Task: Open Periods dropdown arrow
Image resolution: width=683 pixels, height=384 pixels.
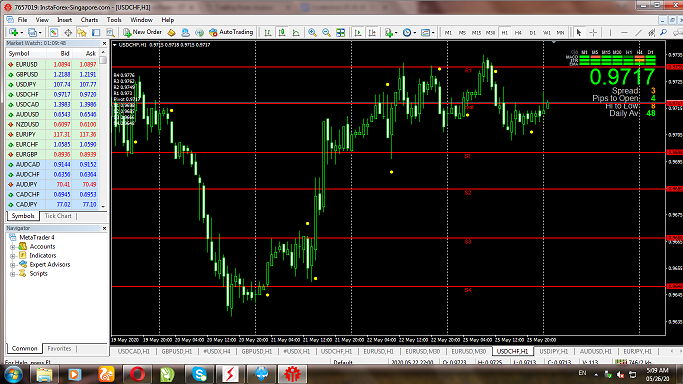Action: click(415, 33)
